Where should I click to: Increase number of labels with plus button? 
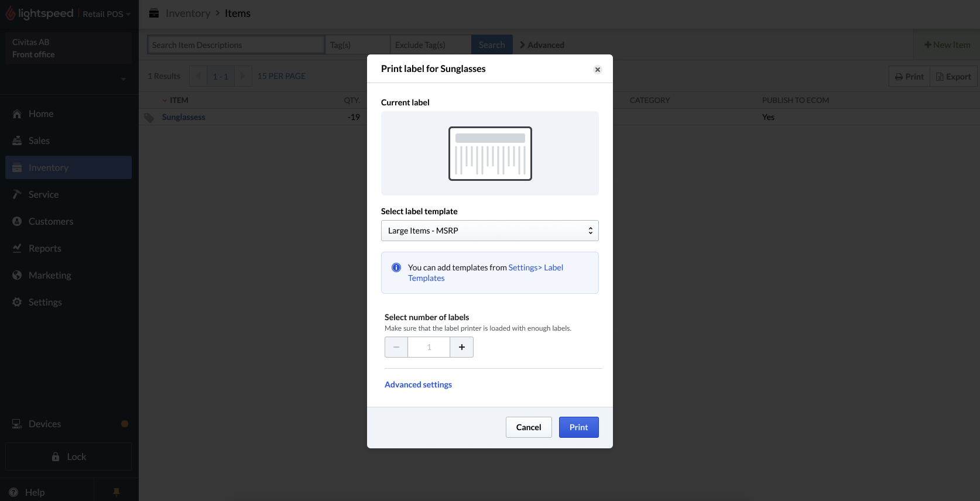pyautogui.click(x=462, y=347)
